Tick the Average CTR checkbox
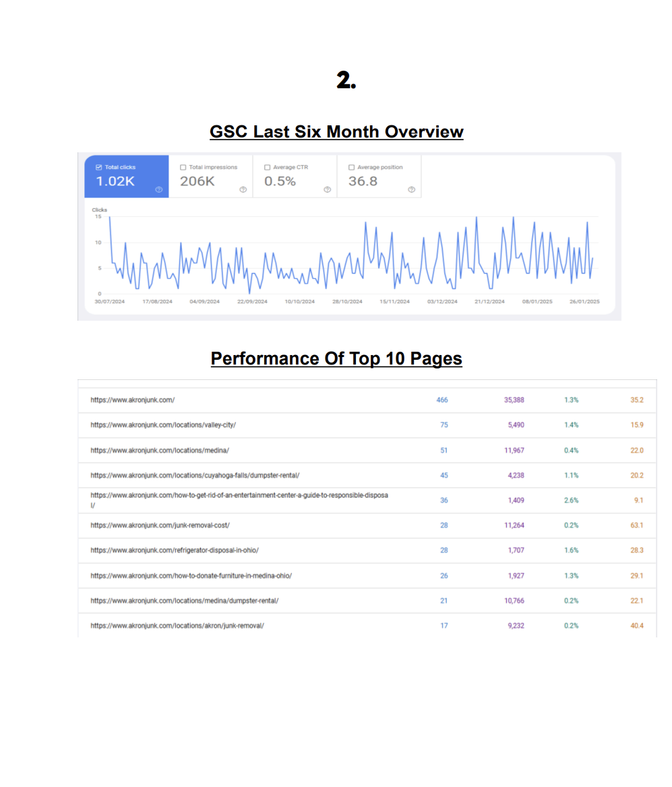The image size is (672, 787). point(267,167)
